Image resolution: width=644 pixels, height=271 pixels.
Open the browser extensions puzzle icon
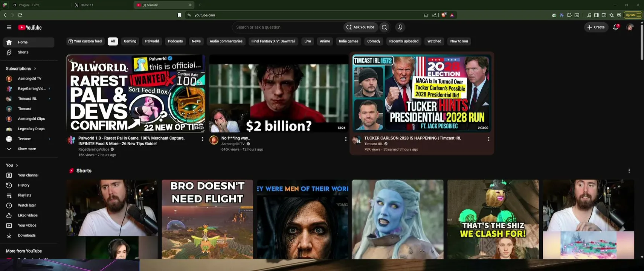(x=569, y=15)
